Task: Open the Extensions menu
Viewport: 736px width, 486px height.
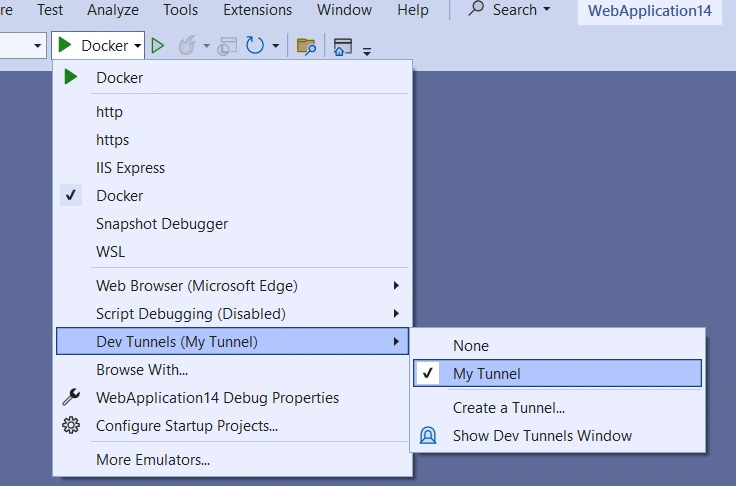Action: 257,10
